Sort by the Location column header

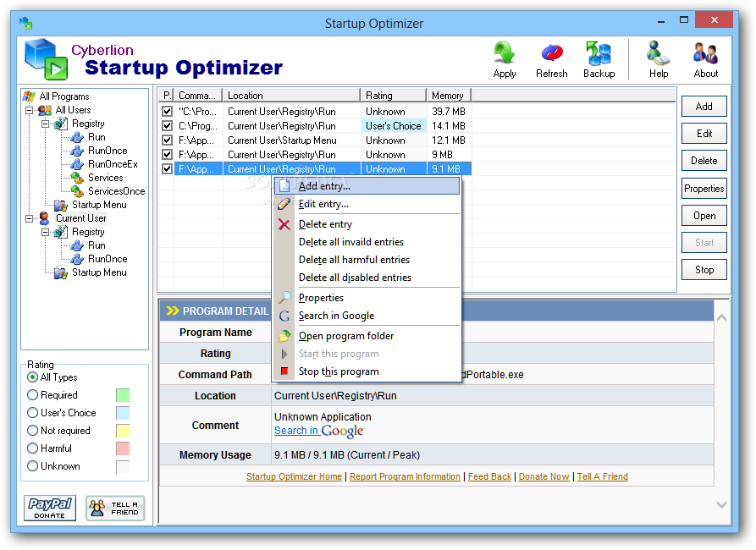[291, 96]
